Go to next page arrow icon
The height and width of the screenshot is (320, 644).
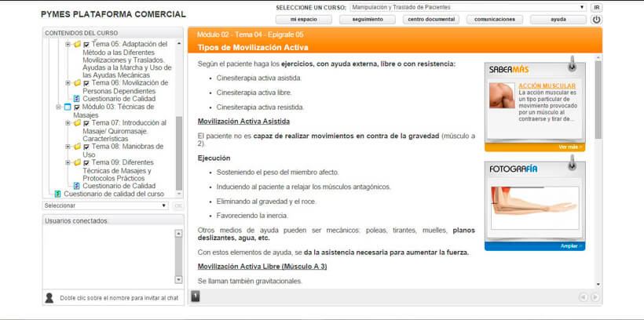[x=595, y=297]
